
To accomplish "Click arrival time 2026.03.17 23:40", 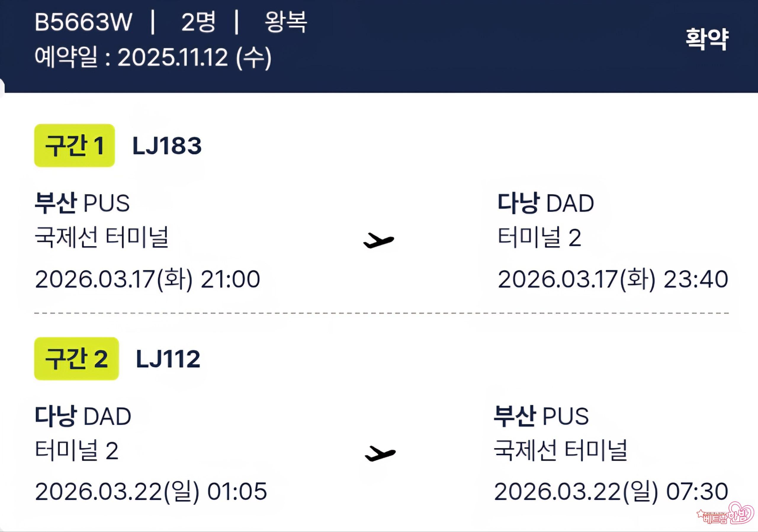I will point(613,279).
